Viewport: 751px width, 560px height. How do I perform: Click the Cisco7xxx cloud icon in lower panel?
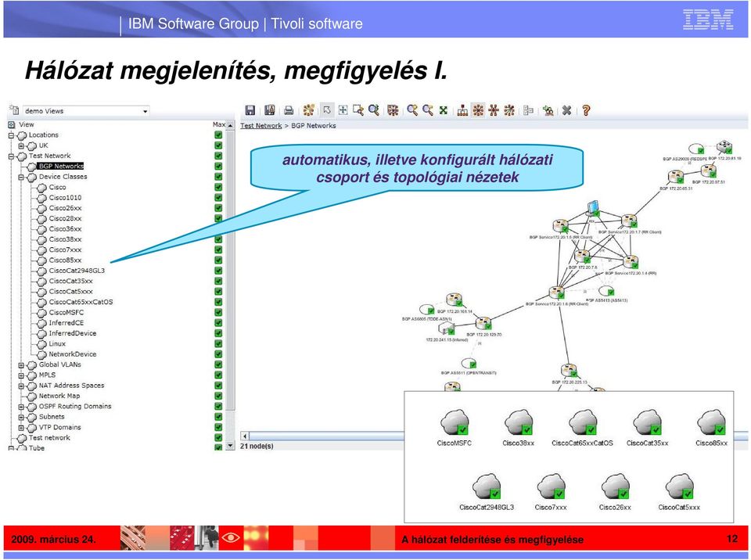click(551, 486)
